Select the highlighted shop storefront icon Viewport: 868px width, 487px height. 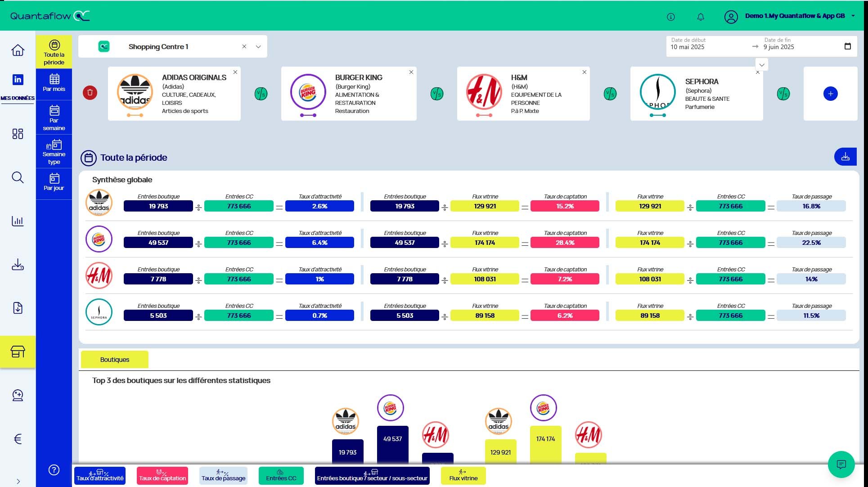(18, 352)
